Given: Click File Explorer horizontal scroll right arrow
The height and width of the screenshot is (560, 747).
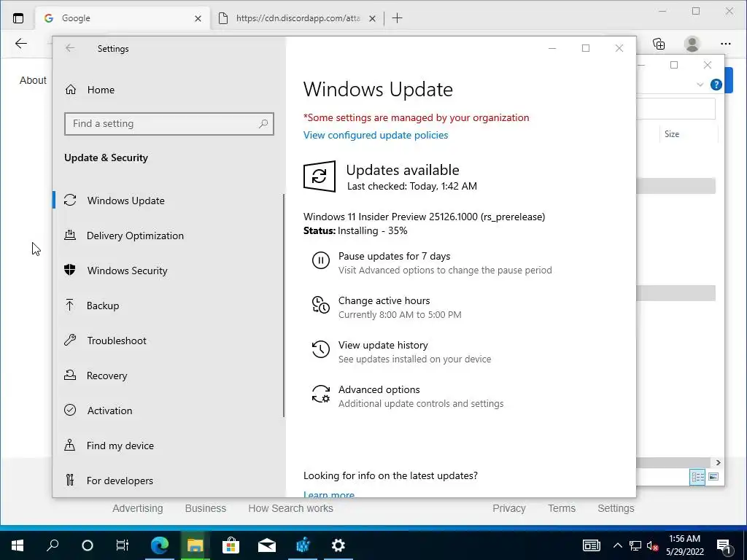Looking at the screenshot, I should (718, 462).
